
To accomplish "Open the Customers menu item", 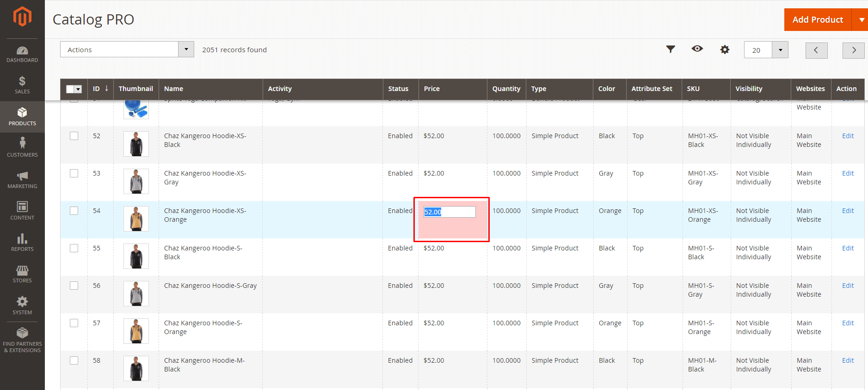I will tap(22, 148).
